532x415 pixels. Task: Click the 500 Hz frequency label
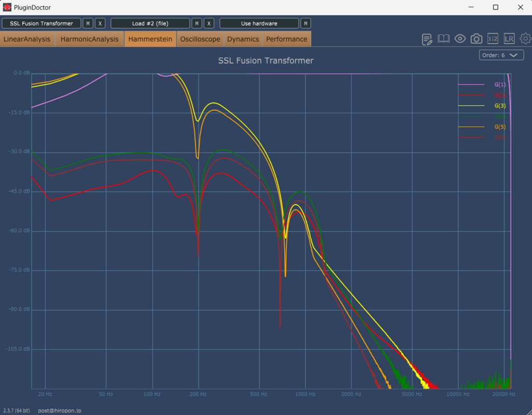259,394
